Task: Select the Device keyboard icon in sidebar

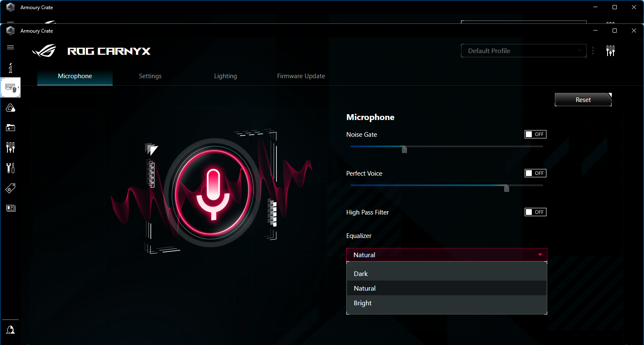Action: pos(10,87)
